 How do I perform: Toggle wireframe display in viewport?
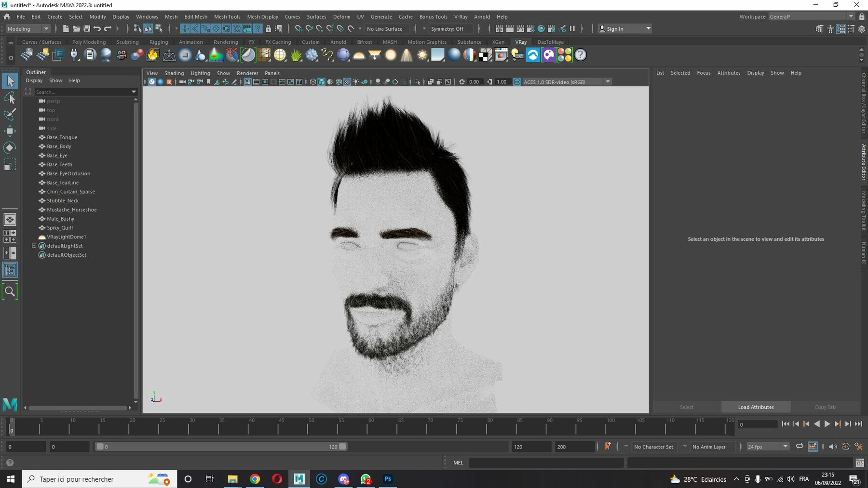[313, 82]
